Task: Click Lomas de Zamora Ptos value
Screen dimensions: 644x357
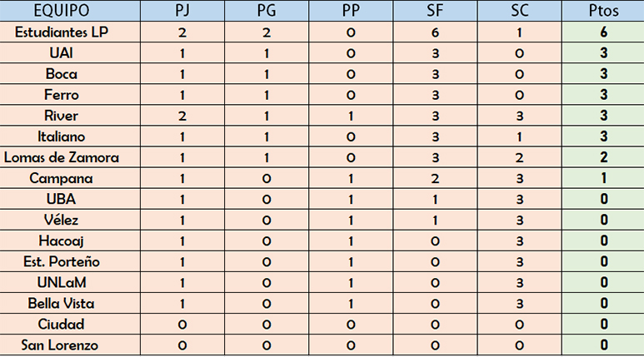Action: click(603, 157)
